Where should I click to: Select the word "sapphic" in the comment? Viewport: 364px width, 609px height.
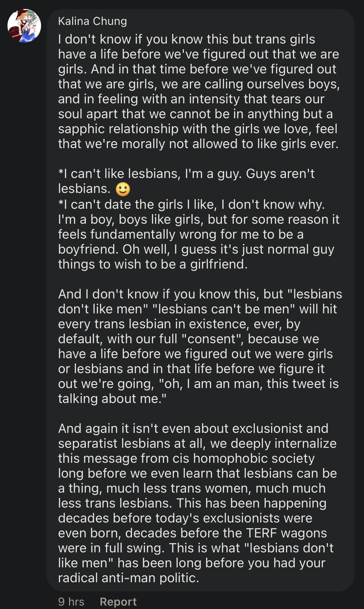tap(82, 129)
